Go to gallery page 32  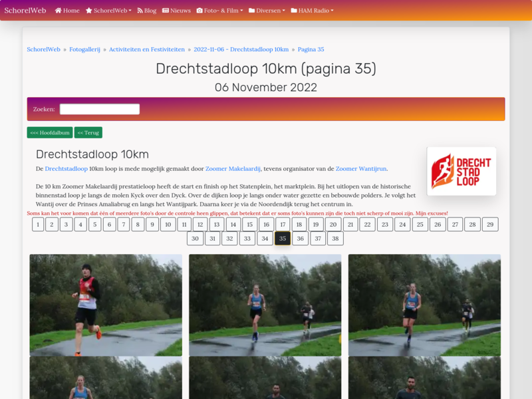229,238
